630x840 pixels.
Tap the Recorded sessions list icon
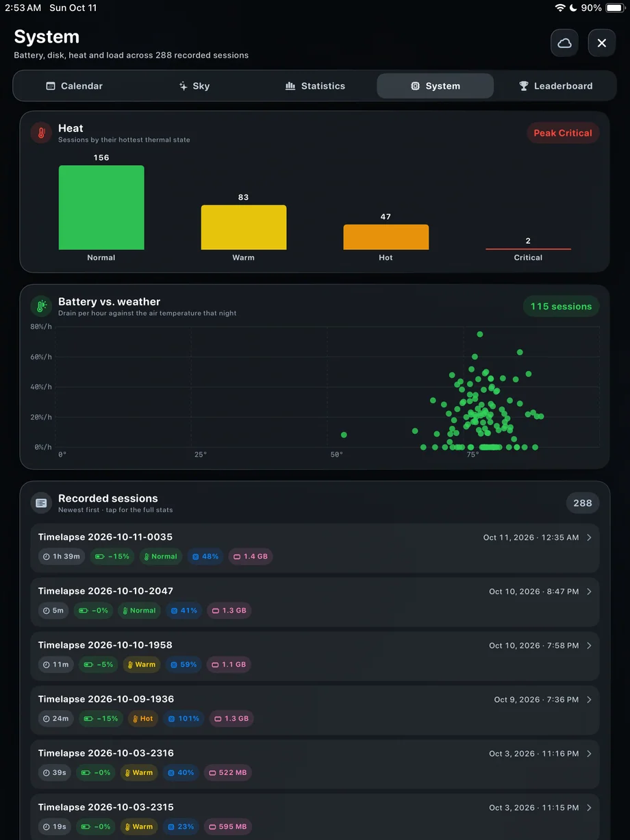click(41, 502)
